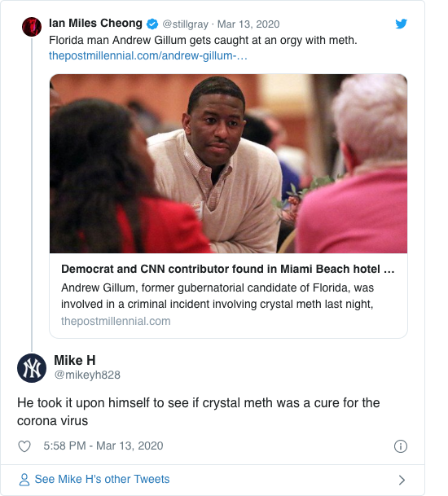
Task: Click the Twitter bird logo
Action: [x=401, y=24]
